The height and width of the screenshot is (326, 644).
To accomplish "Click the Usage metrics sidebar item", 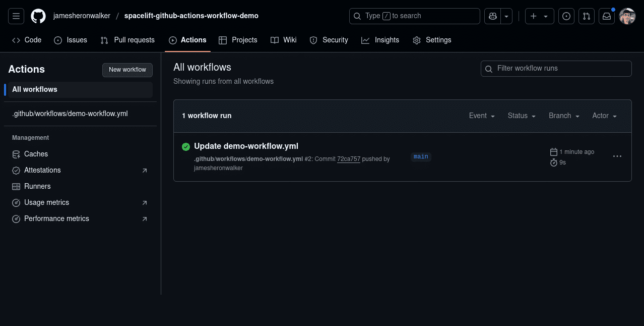I will [47, 202].
